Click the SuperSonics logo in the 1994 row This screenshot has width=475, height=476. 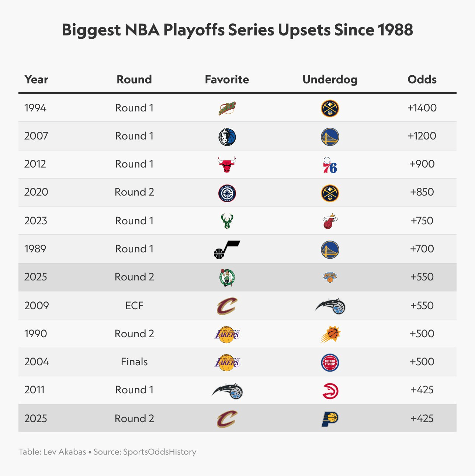point(227,108)
